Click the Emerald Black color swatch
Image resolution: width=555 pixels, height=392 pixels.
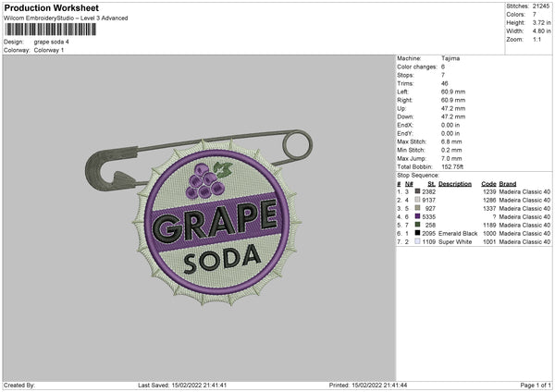coord(417,233)
